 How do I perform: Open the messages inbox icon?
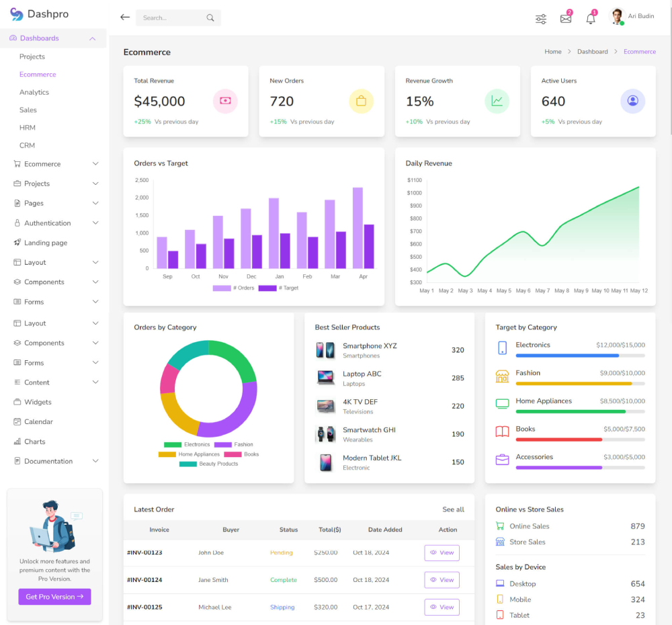pos(565,17)
